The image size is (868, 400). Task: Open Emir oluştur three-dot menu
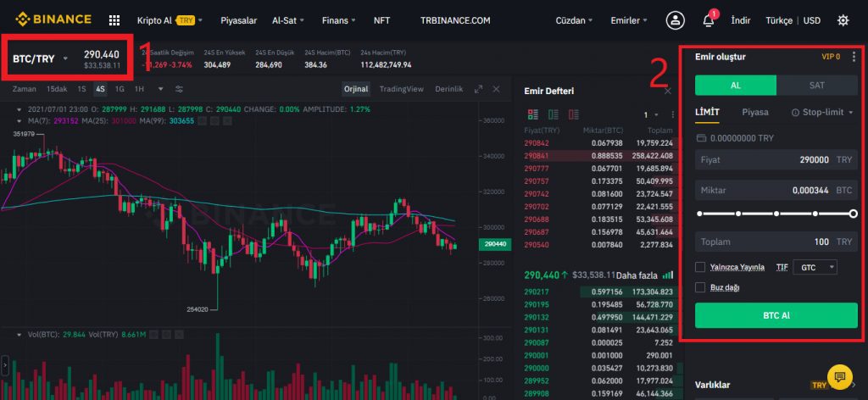[x=854, y=57]
